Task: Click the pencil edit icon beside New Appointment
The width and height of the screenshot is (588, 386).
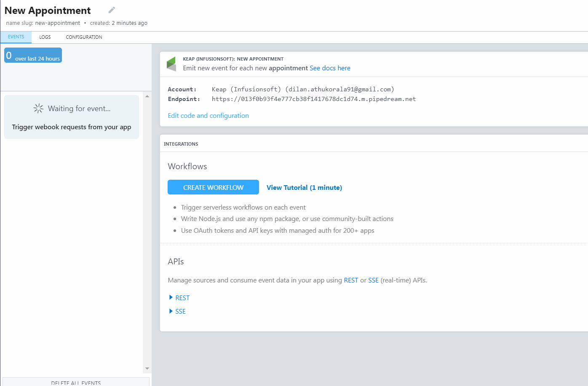Action: 112,10
